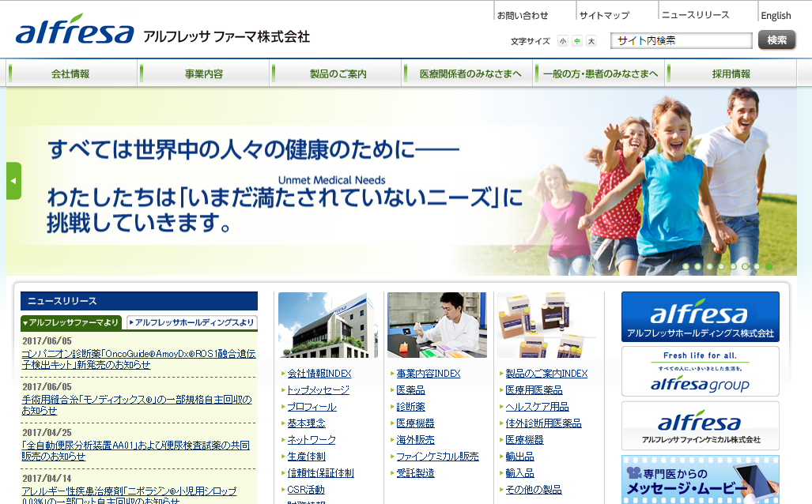Select small font size (小)
Image resolution: width=812 pixels, height=504 pixels.
(563, 41)
